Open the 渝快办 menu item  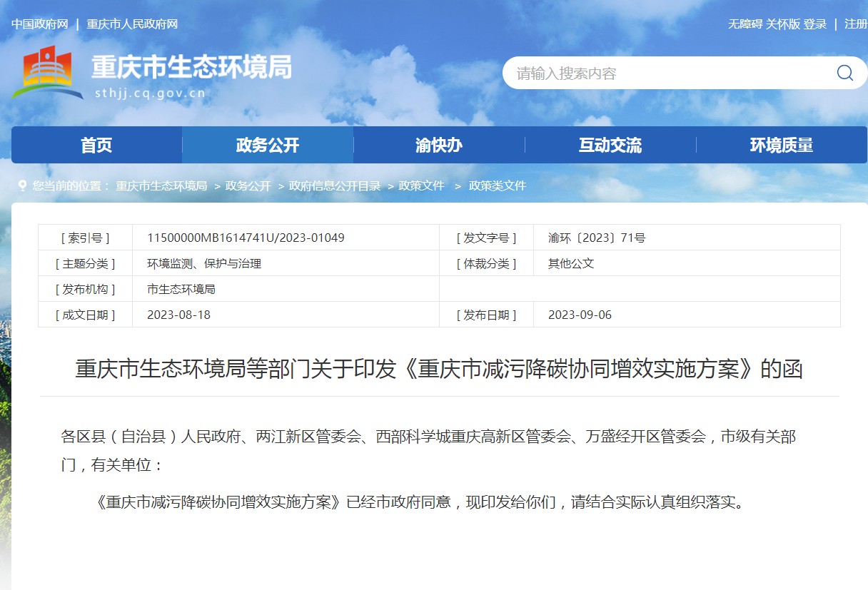coord(438,145)
